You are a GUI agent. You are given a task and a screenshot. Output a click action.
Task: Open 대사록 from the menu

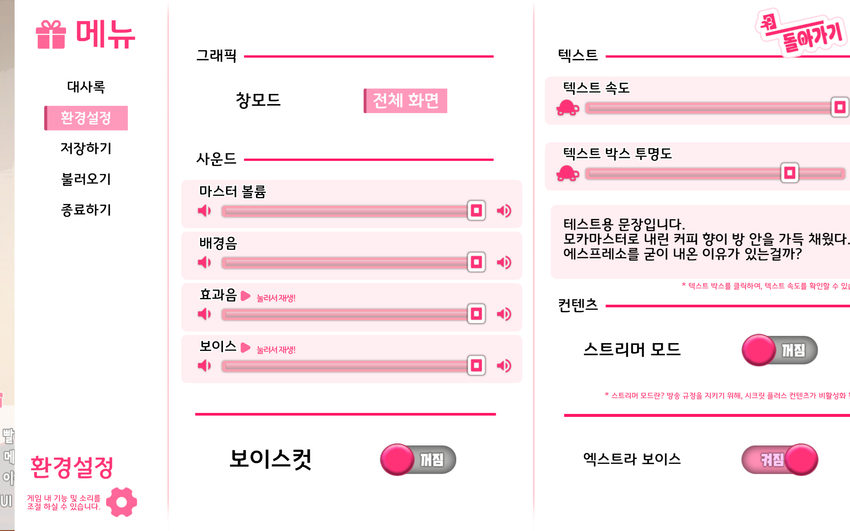(x=86, y=87)
